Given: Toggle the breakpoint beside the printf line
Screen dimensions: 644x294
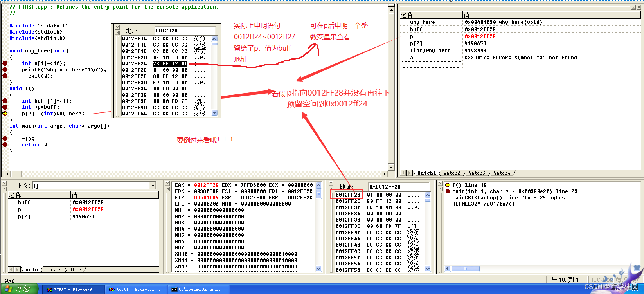Looking at the screenshot, I should [5, 70].
